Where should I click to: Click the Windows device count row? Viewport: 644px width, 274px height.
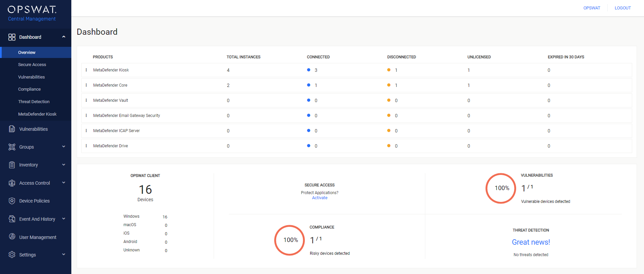click(145, 216)
